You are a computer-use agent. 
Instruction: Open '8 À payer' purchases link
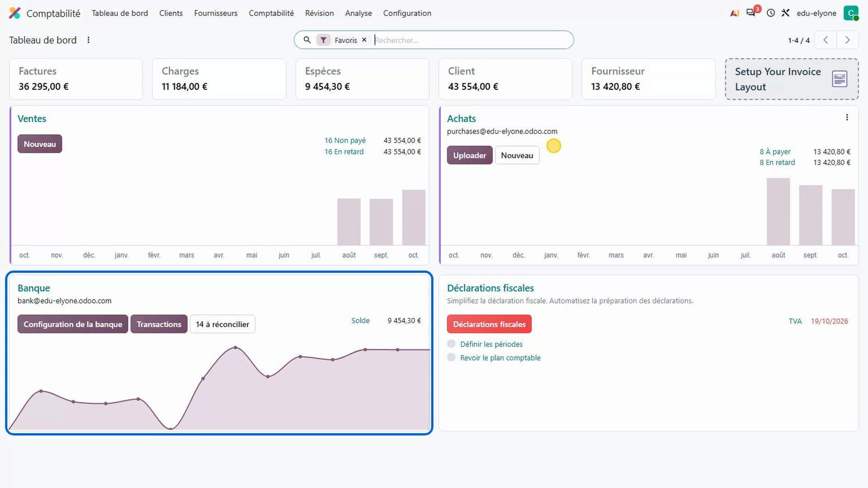click(775, 152)
